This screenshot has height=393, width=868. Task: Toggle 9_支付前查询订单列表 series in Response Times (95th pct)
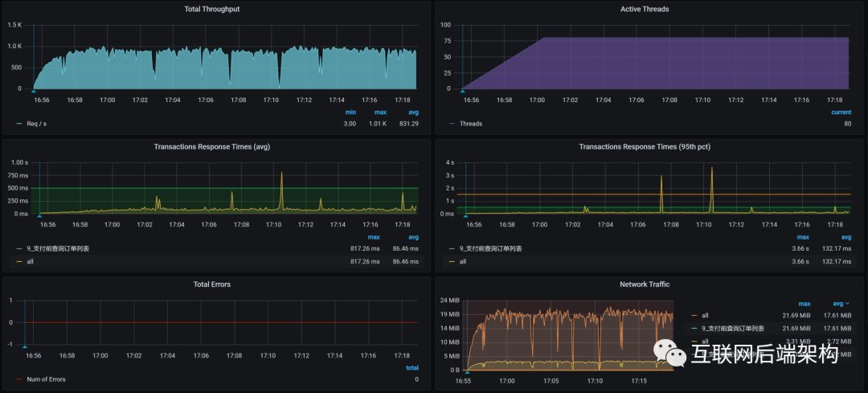point(492,248)
